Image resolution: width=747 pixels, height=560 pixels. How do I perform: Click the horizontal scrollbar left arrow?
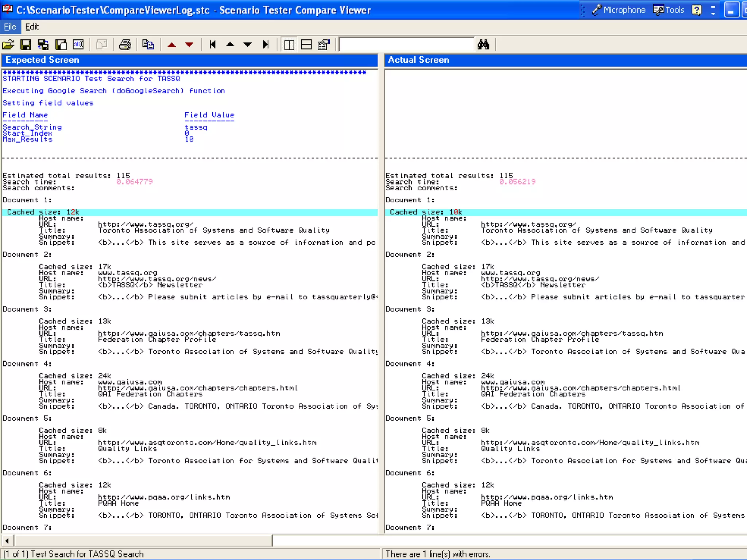[7, 541]
